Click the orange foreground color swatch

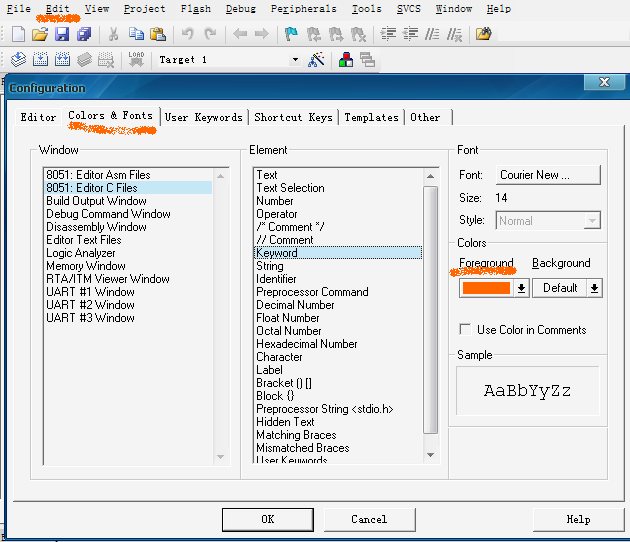pos(486,288)
